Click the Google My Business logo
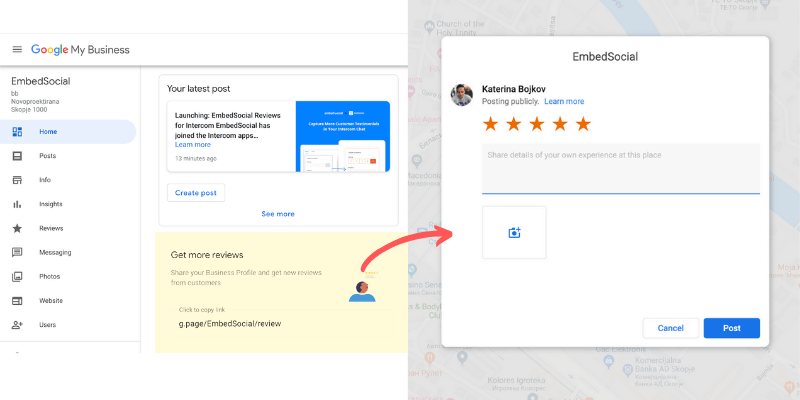This screenshot has width=800, height=400. tap(80, 49)
